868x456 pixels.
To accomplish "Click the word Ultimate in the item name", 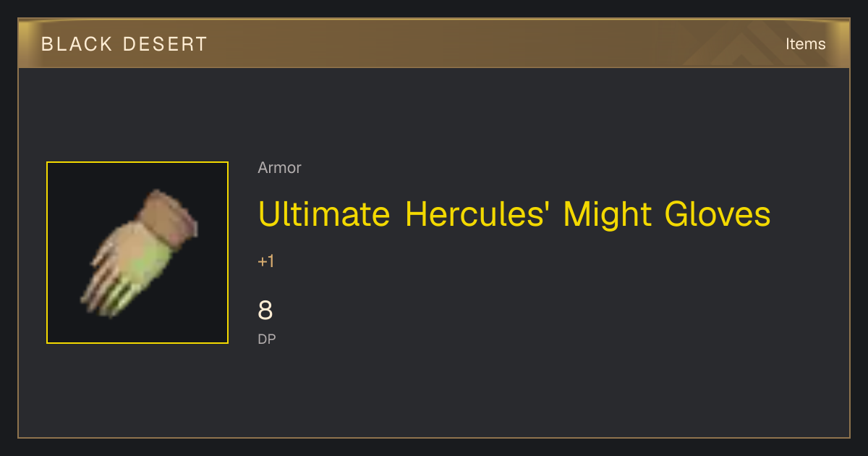I will coord(324,214).
